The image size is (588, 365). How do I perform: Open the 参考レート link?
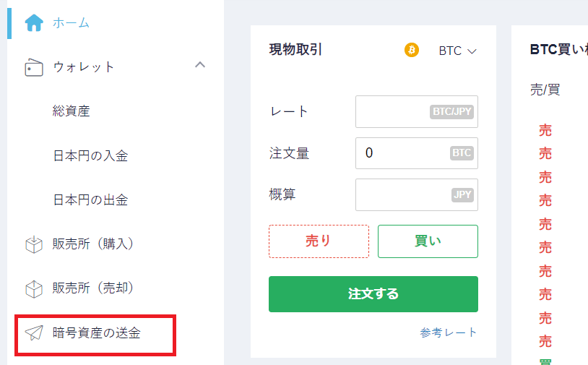(449, 332)
